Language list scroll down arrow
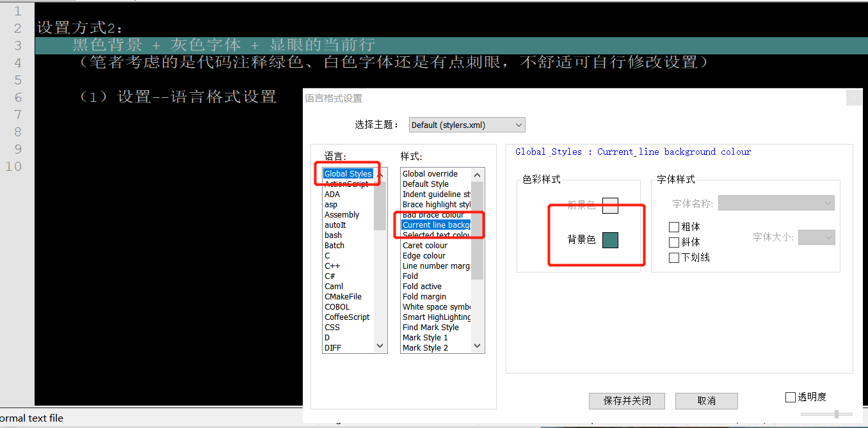The image size is (868, 428). (380, 346)
